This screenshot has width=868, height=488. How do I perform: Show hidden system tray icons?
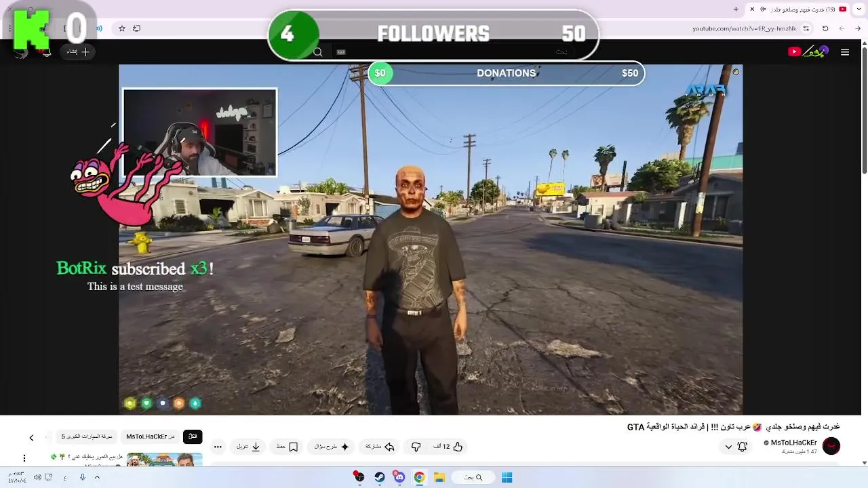click(97, 477)
